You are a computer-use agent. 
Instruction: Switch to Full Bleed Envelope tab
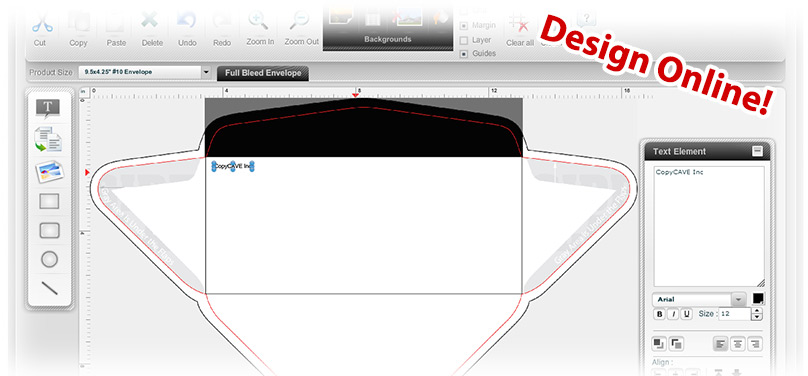[263, 73]
